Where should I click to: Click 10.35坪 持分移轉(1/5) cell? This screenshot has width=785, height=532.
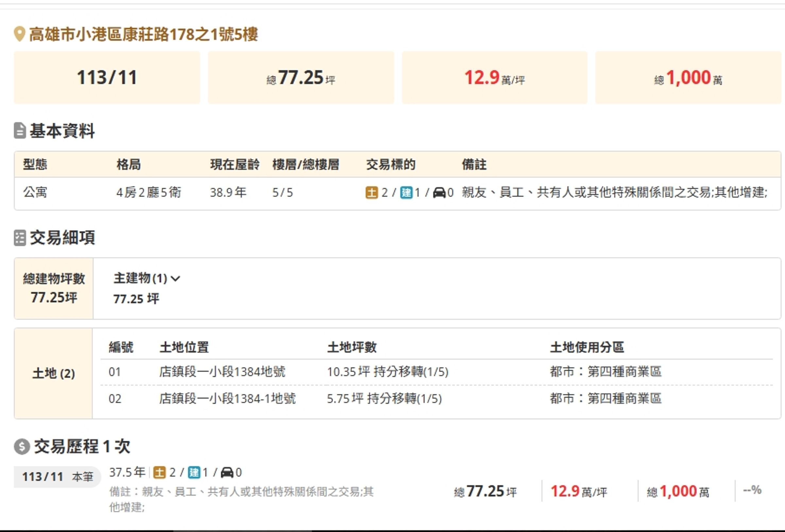click(388, 372)
